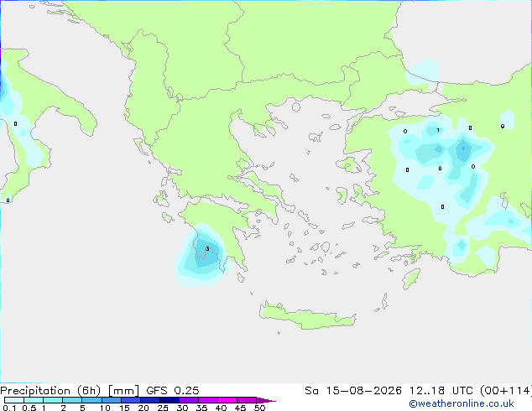Screen dimensions: 532x411
Task: Click the "3" value over the Peloponnese
Action: click(207, 249)
